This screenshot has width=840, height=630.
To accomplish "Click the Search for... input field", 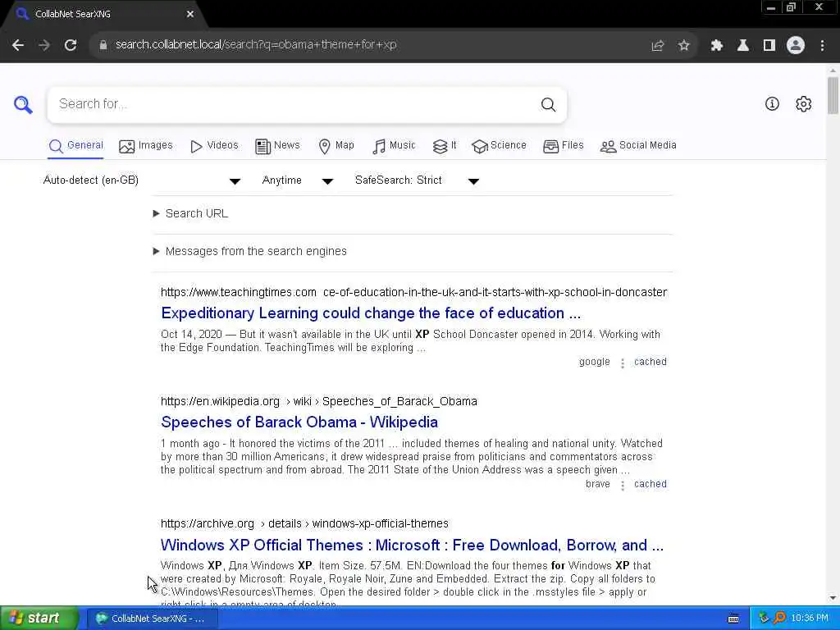I will click(x=294, y=104).
